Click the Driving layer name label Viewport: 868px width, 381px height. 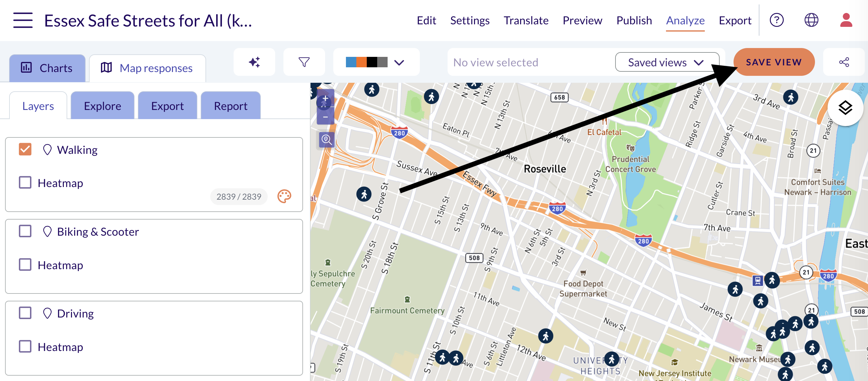tap(75, 313)
